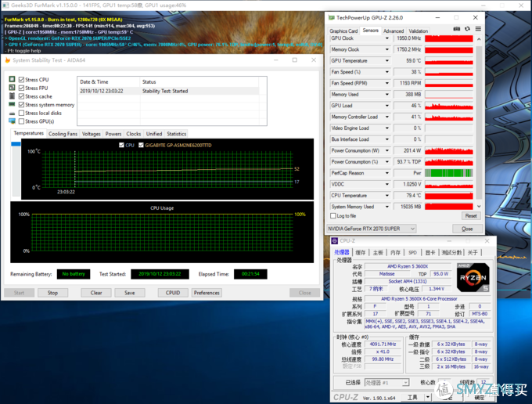Open the GPU-Z hamburger menu icon
The image size is (532, 404).
(478, 29)
